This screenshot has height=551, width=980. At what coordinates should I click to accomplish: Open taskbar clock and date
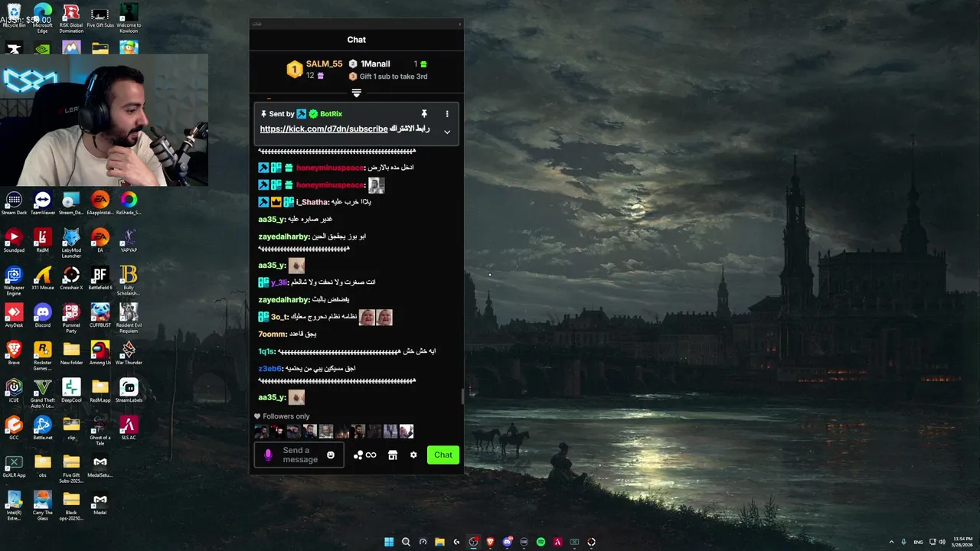(x=963, y=542)
